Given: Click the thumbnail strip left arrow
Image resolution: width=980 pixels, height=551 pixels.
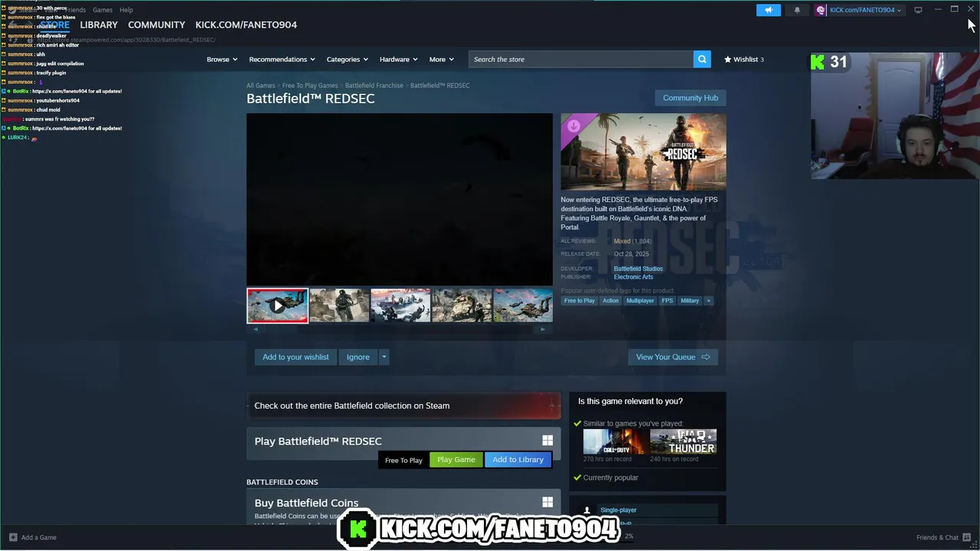Looking at the screenshot, I should (x=256, y=329).
